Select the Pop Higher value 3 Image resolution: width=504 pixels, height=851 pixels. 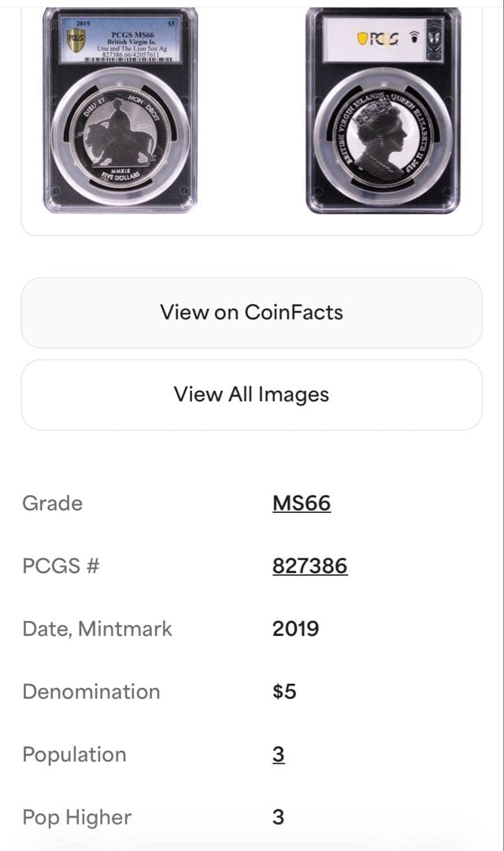tap(278, 817)
